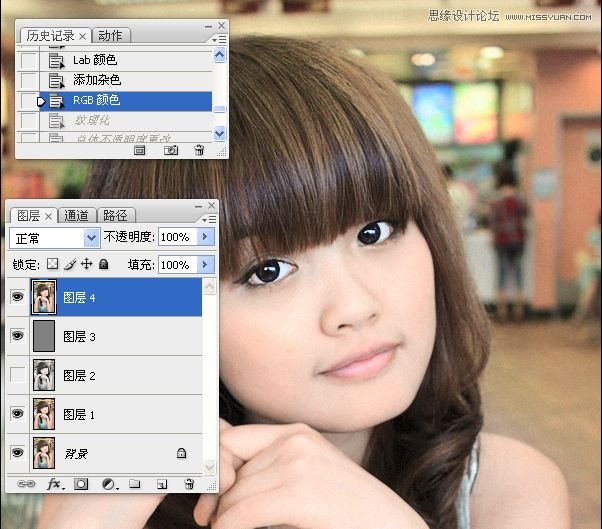Select the 添加杂色 history state
This screenshot has height=529, width=602.
(126, 80)
